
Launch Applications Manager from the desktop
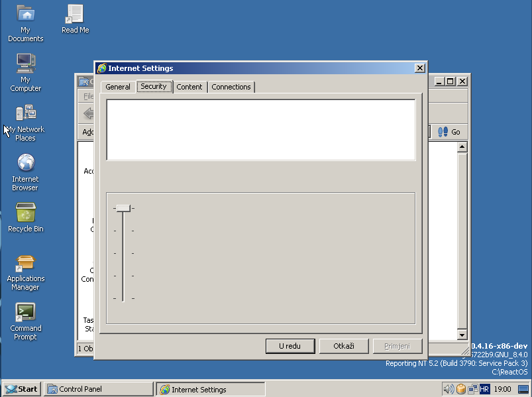(26, 263)
